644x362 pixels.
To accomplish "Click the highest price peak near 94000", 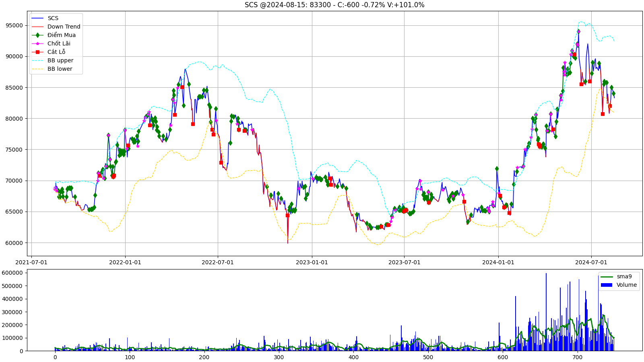I will [578, 31].
